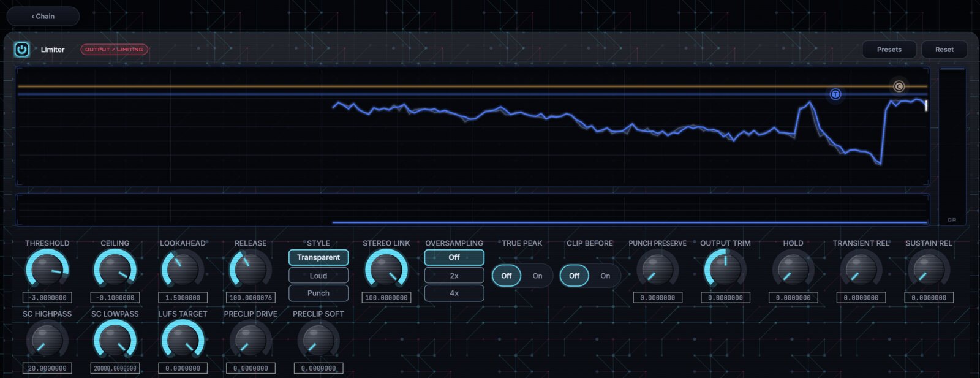The height and width of the screenshot is (378, 980).
Task: Set oversampling to Off
Action: pyautogui.click(x=454, y=257)
